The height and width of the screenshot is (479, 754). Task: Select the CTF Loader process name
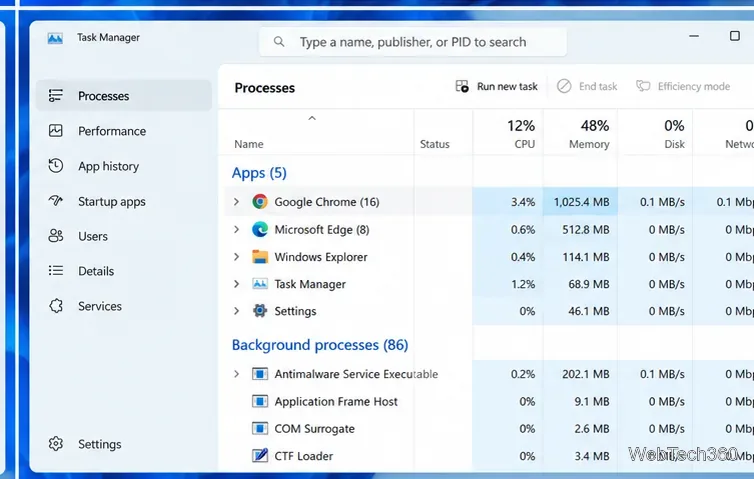click(303, 456)
